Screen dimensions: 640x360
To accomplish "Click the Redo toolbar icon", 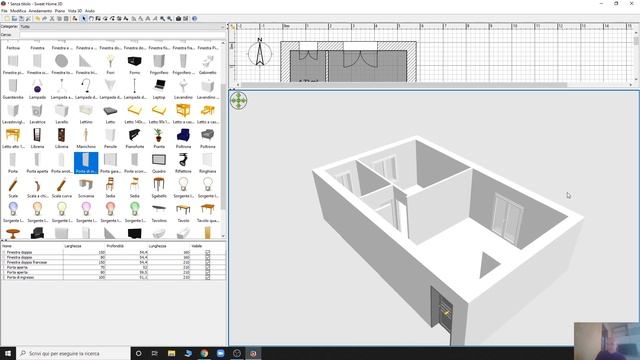I will [44, 18].
